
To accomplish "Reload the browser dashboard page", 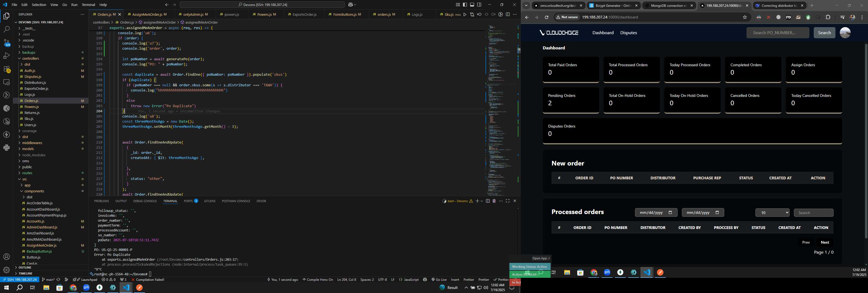I will (x=547, y=17).
